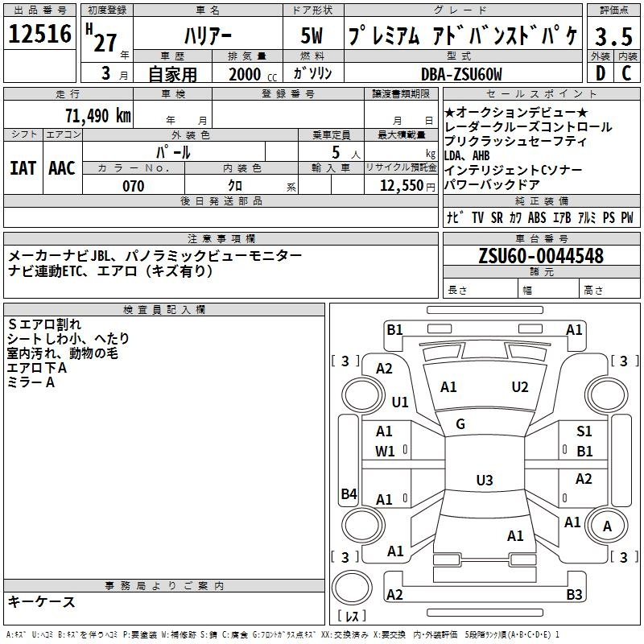Screen dimensions: 644x644
Task: Select the U3 dent mark on roof
Action: [x=485, y=480]
